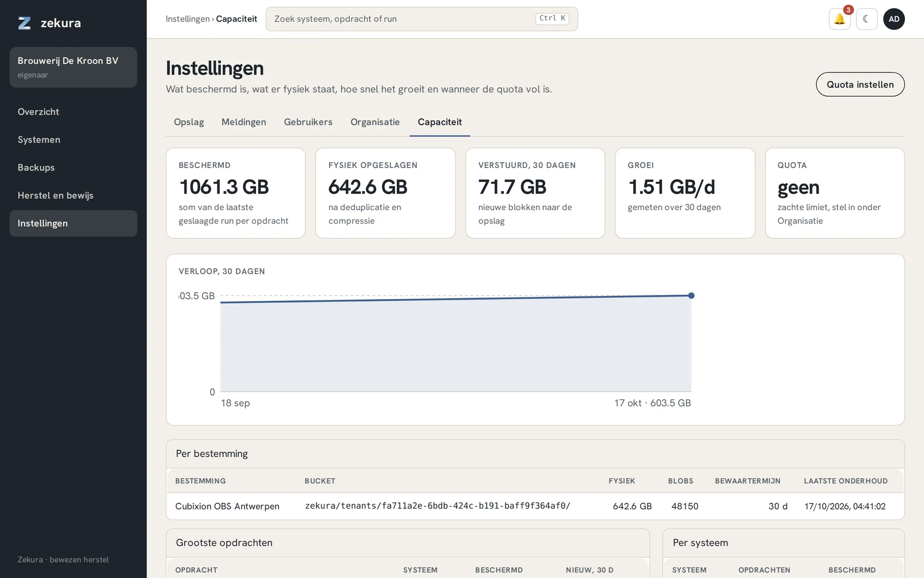The width and height of the screenshot is (924, 578).
Task: Click the 30 d retention value
Action: [778, 507]
